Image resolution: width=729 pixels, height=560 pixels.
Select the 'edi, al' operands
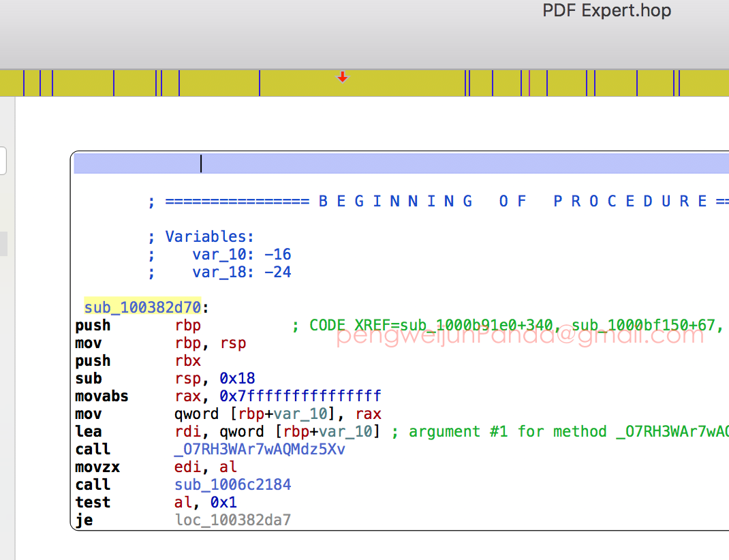(206, 467)
